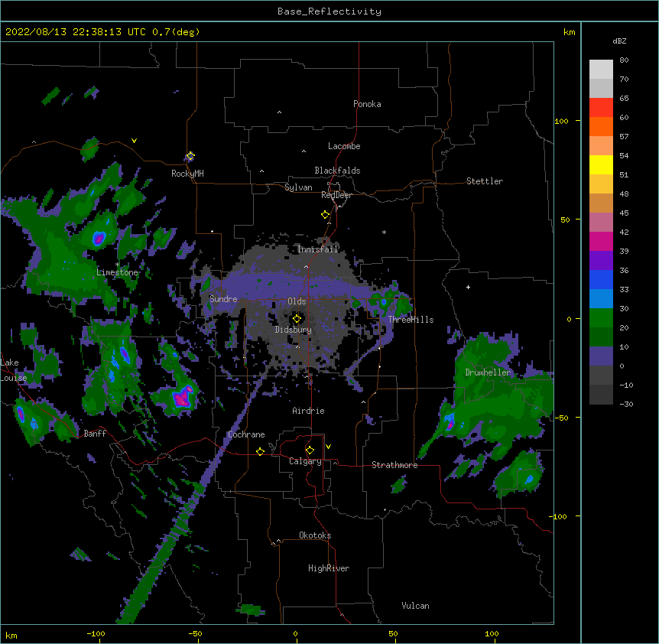Image resolution: width=659 pixels, height=644 pixels.
Task: Pick the orange swatch between 60 and 57 dBZ
Action: coord(601,126)
